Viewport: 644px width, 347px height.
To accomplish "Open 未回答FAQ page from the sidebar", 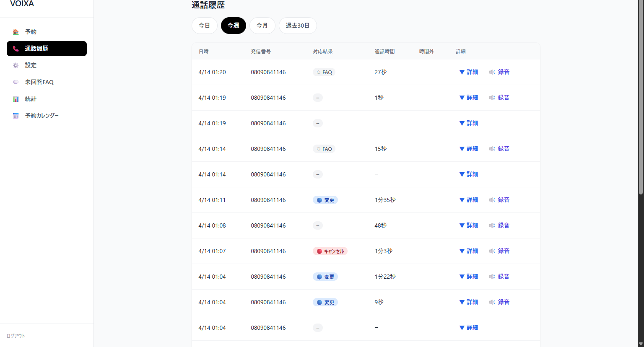I will click(x=39, y=82).
